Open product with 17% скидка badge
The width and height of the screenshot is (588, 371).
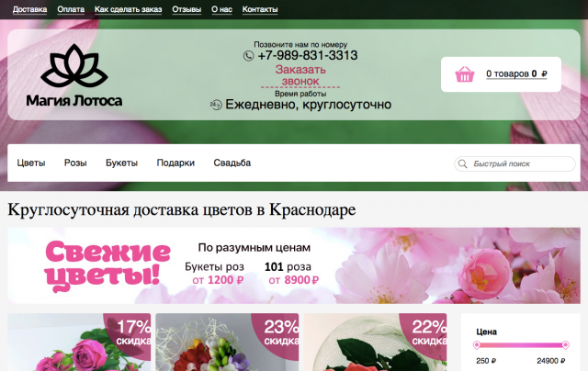79,343
